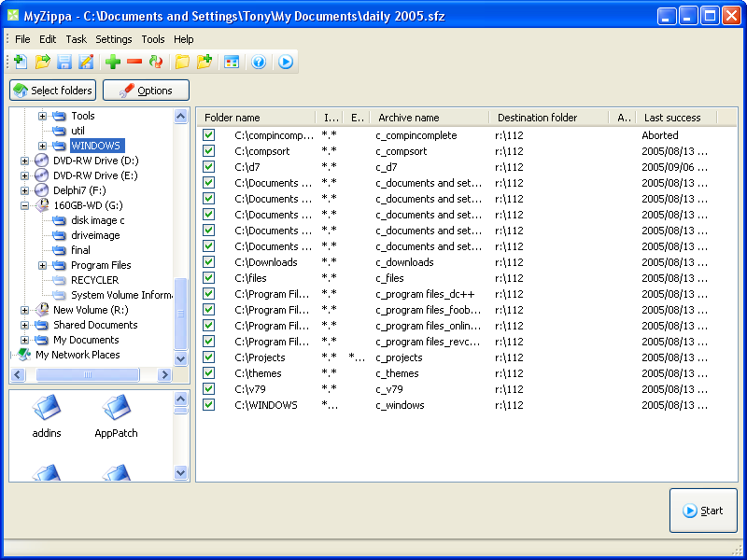Expand the Tools folder node
Image resolution: width=747 pixels, height=560 pixels.
pos(42,116)
